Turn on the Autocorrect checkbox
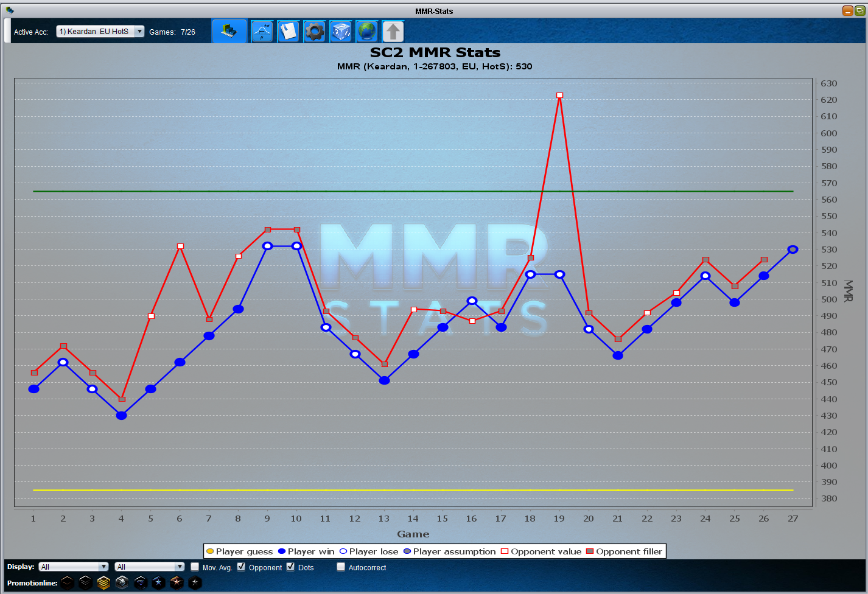This screenshot has height=594, width=868. (x=341, y=567)
